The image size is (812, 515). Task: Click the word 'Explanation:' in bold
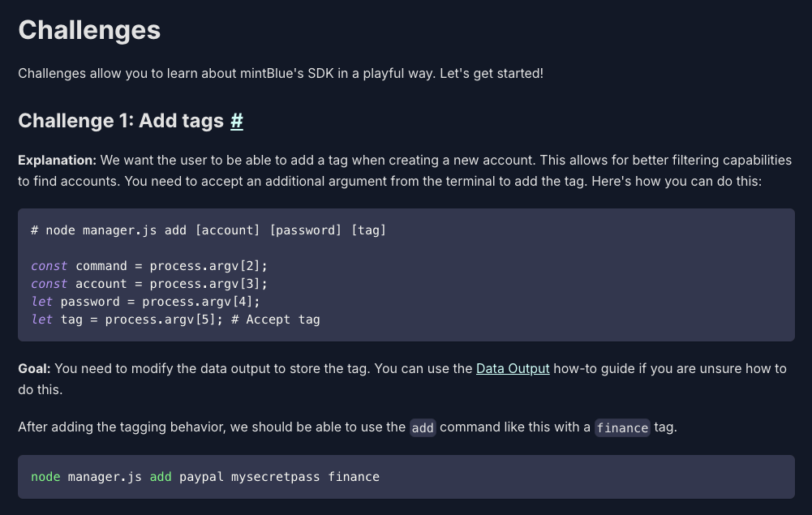tap(57, 161)
